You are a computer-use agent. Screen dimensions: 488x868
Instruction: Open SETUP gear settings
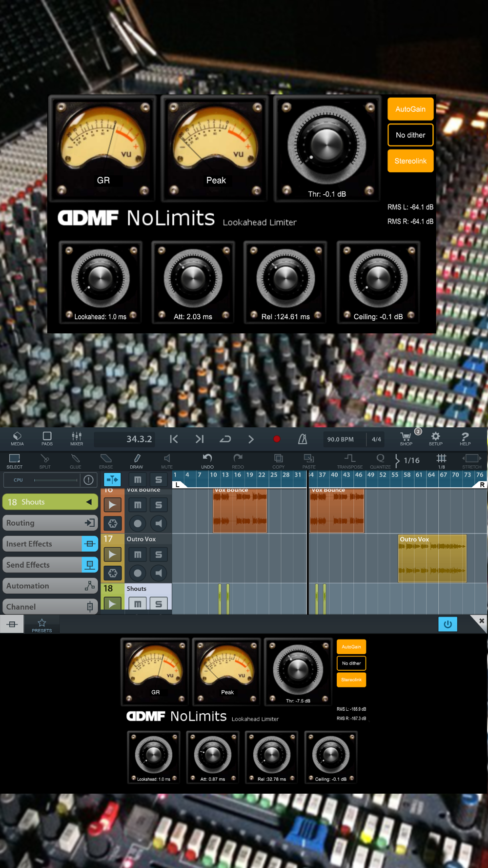(436, 438)
